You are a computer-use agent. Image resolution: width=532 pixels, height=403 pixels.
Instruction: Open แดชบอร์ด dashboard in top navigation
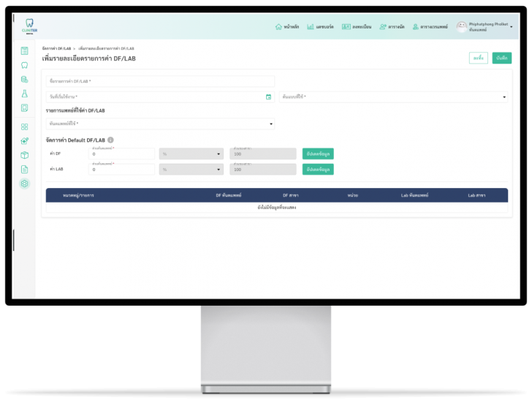pos(320,27)
